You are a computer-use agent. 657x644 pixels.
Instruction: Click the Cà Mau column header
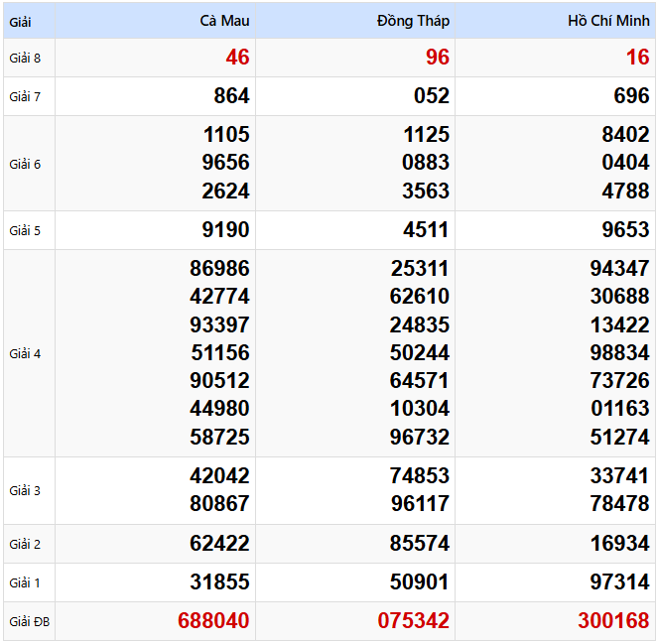224,21
